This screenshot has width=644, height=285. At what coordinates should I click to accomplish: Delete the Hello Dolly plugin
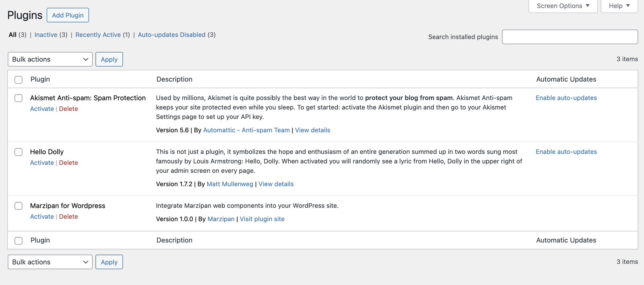68,163
